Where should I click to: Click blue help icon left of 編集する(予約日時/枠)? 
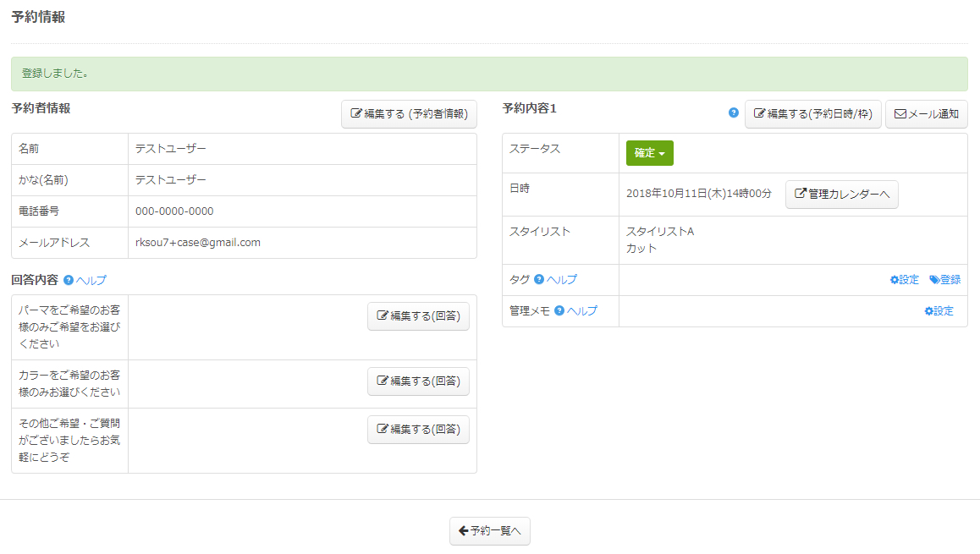[734, 112]
